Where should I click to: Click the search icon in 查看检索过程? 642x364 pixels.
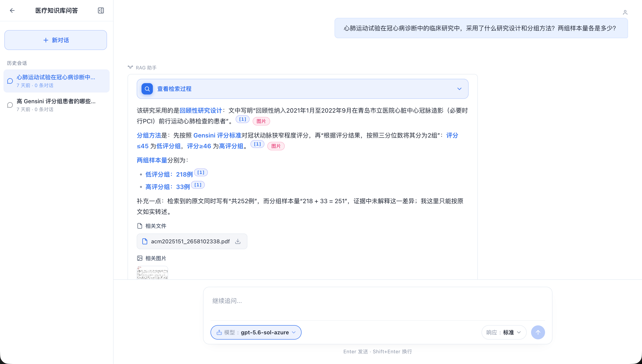tap(147, 89)
